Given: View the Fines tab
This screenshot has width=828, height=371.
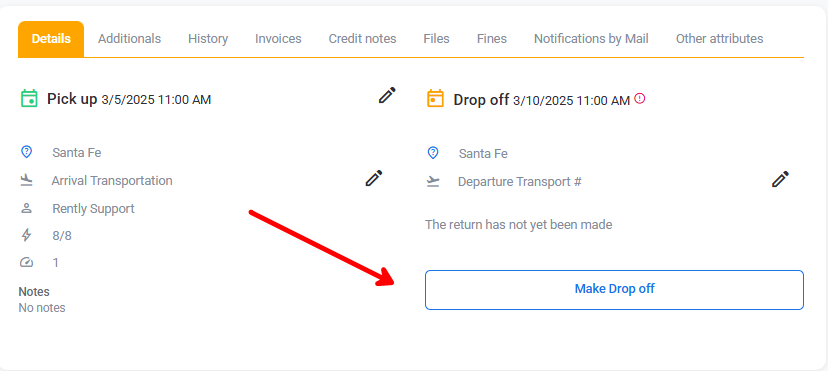Looking at the screenshot, I should 492,39.
